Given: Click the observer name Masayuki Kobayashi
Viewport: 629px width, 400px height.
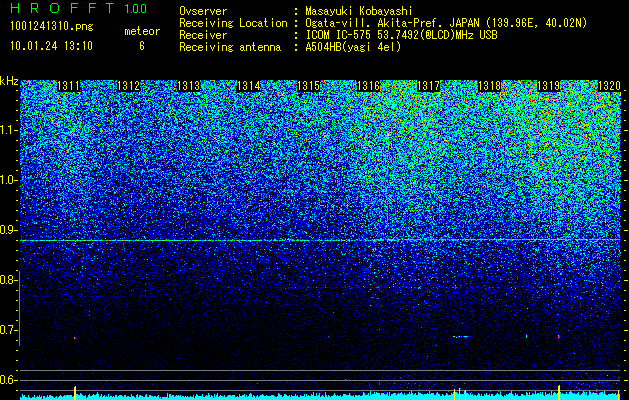Looking at the screenshot, I should click(x=359, y=11).
